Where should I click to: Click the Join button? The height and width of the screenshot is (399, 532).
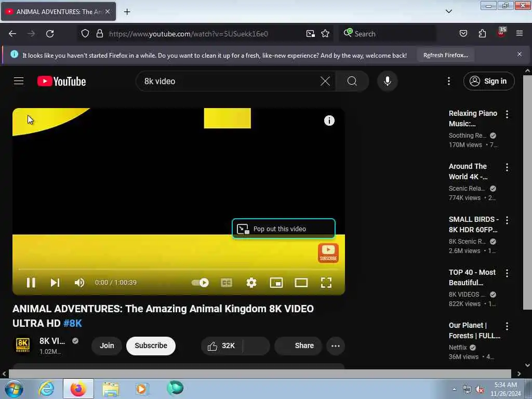[107, 345]
